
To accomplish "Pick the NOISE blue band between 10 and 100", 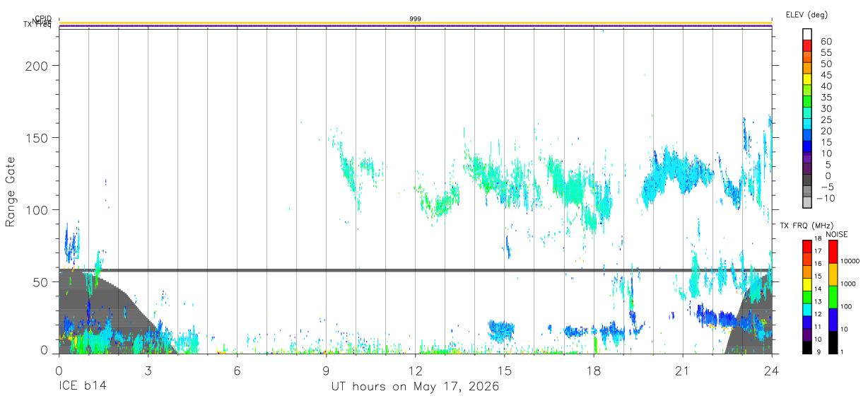I will pos(833,320).
